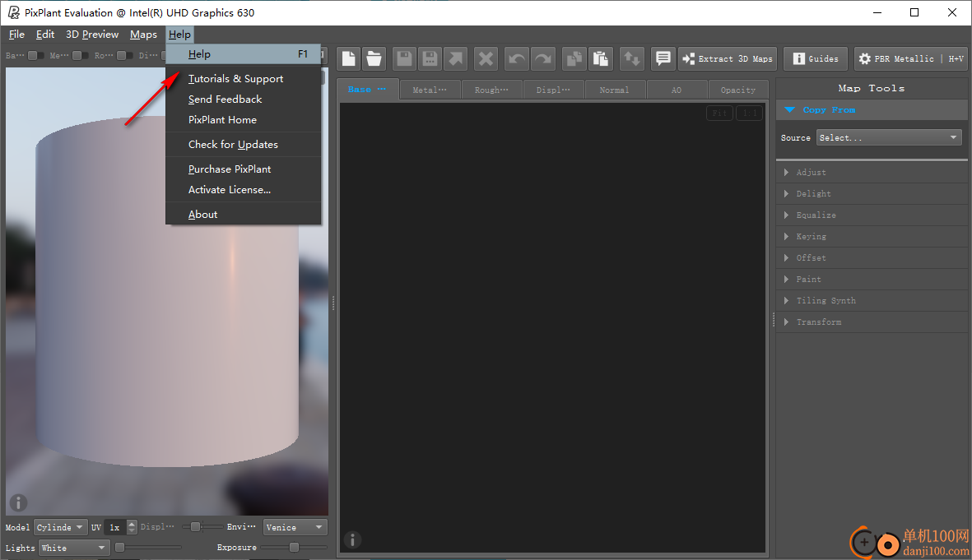Expand the Delight tool section
Image resolution: width=972 pixels, height=560 pixels.
(872, 194)
